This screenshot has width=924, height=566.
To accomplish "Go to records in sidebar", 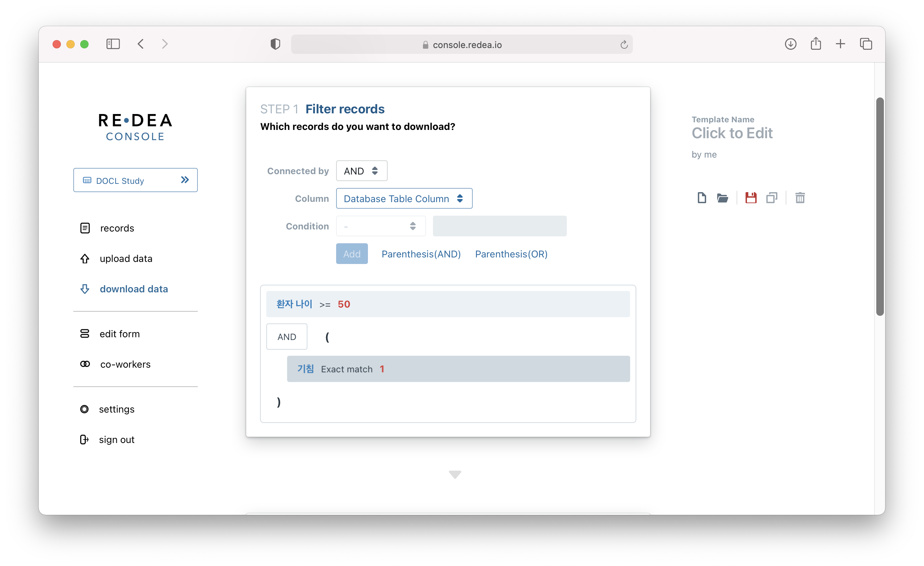I will (x=117, y=228).
